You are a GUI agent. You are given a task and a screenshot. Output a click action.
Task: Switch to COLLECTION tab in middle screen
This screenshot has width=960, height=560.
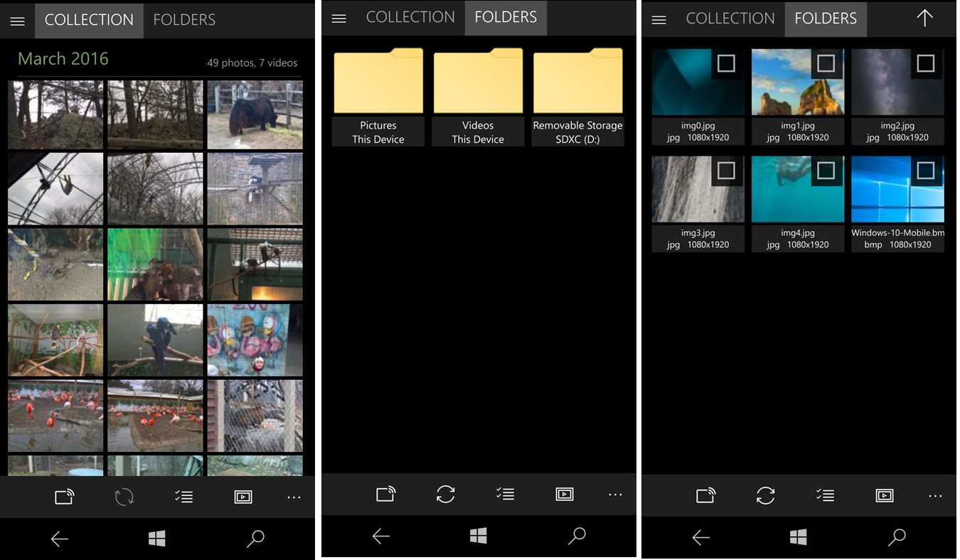pos(410,17)
